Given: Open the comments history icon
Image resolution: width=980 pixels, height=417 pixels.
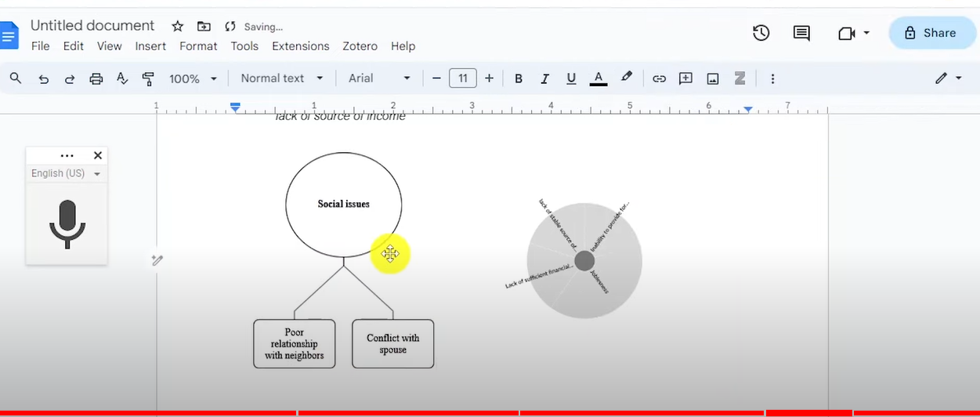Looking at the screenshot, I should click(x=801, y=33).
